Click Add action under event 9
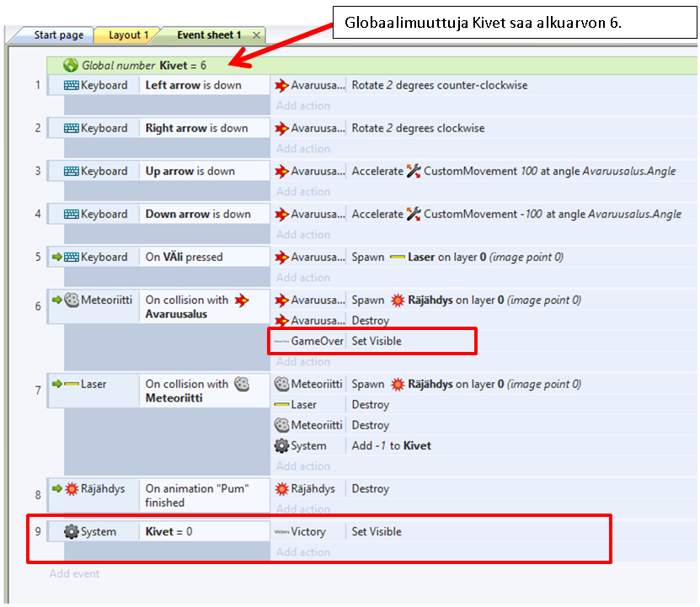This screenshot has width=700, height=607. (x=303, y=553)
